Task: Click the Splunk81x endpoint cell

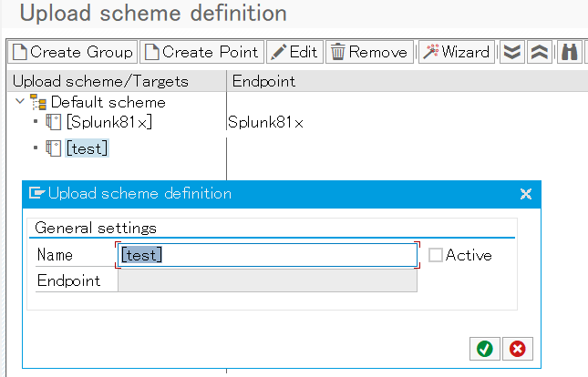Action: 265,122
